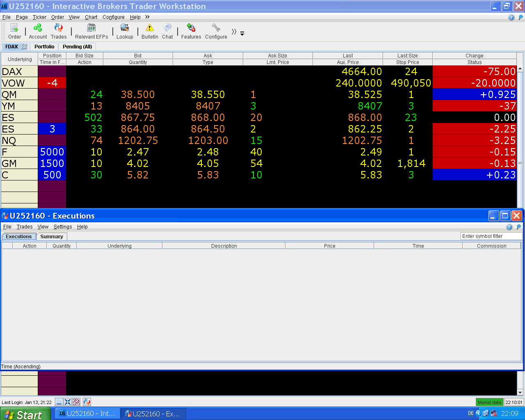
Task: Open Trades from the main toolbar
Action: click(x=59, y=31)
